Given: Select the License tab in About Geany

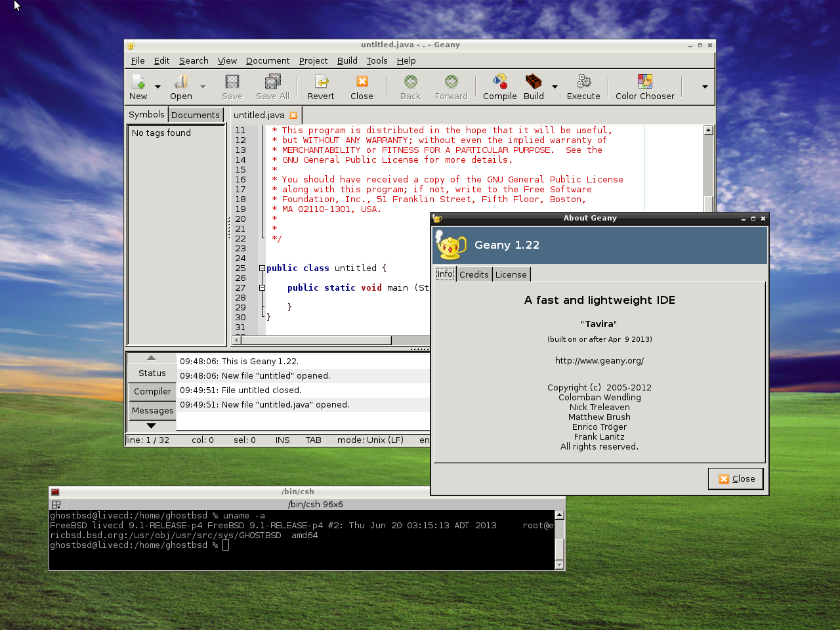Looking at the screenshot, I should (511, 274).
